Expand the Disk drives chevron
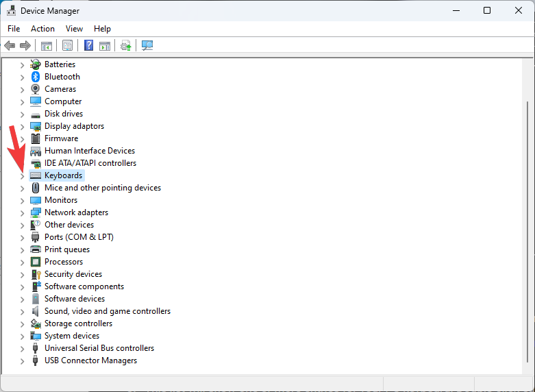This screenshot has width=535, height=392. 22,114
